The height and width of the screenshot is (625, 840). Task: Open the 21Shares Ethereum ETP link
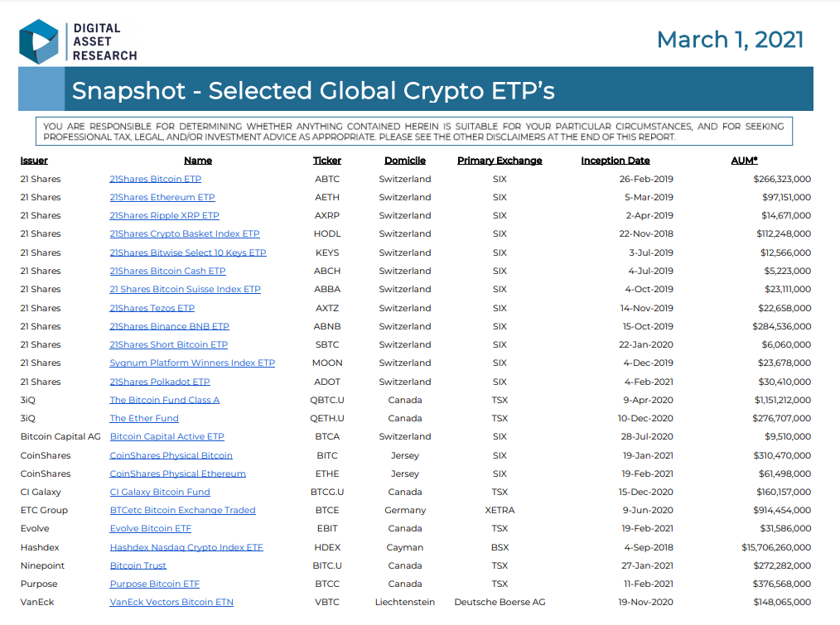(x=162, y=197)
